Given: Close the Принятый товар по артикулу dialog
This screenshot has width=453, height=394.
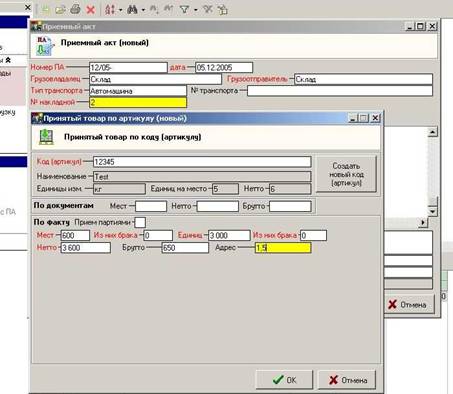Looking at the screenshot, I should (x=375, y=118).
